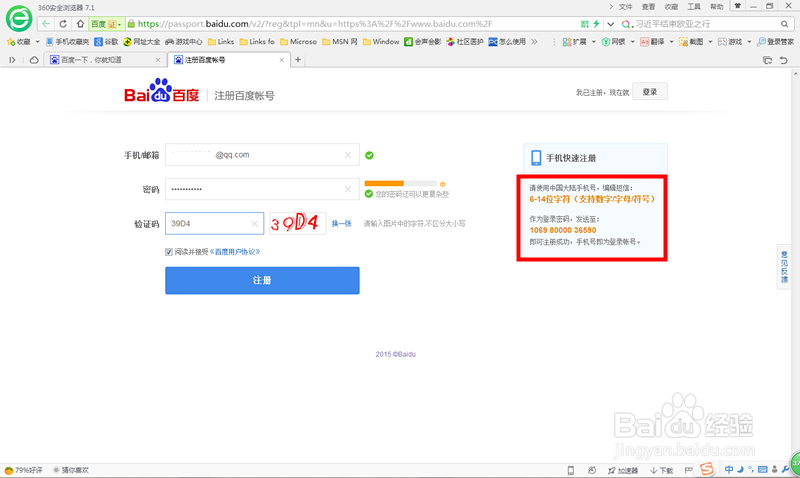Open the Links fo bookmark folder

(x=257, y=42)
